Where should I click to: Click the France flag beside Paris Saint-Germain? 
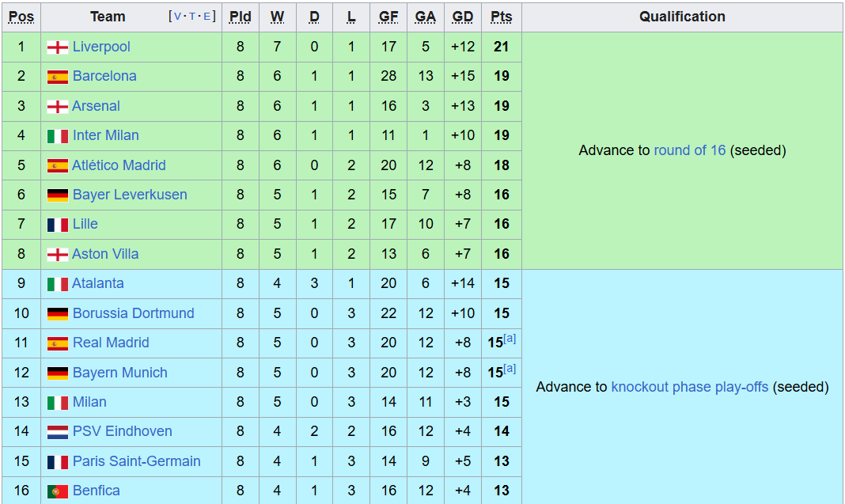[58, 462]
